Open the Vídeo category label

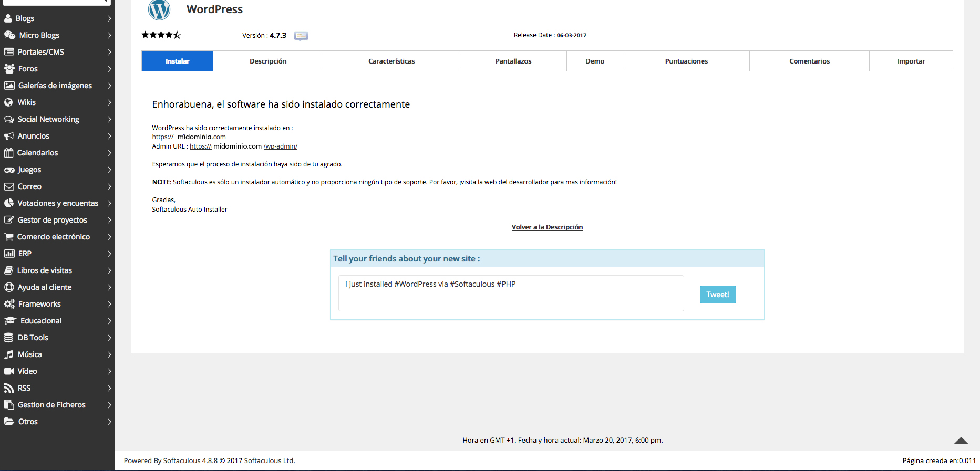[27, 371]
